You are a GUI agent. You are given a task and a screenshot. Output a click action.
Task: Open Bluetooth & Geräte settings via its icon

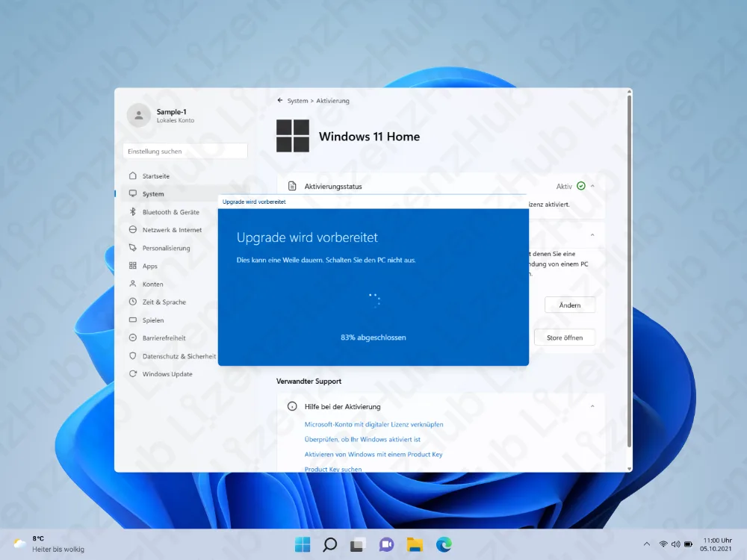pyautogui.click(x=133, y=211)
